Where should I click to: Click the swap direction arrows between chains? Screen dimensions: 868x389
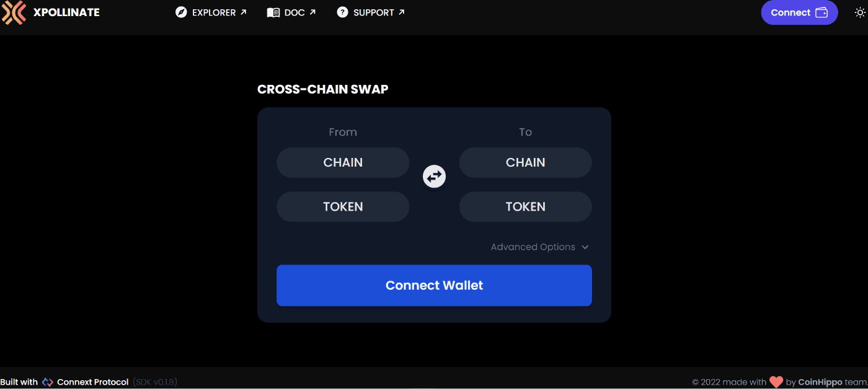[434, 176]
